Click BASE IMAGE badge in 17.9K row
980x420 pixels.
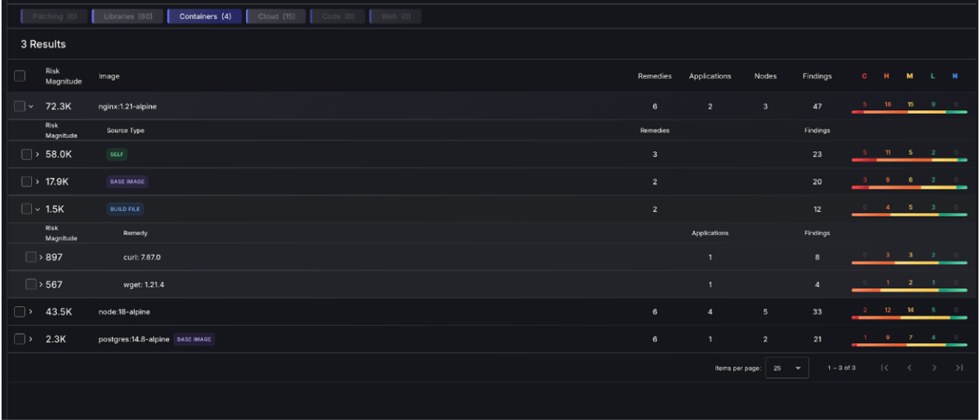pos(128,181)
